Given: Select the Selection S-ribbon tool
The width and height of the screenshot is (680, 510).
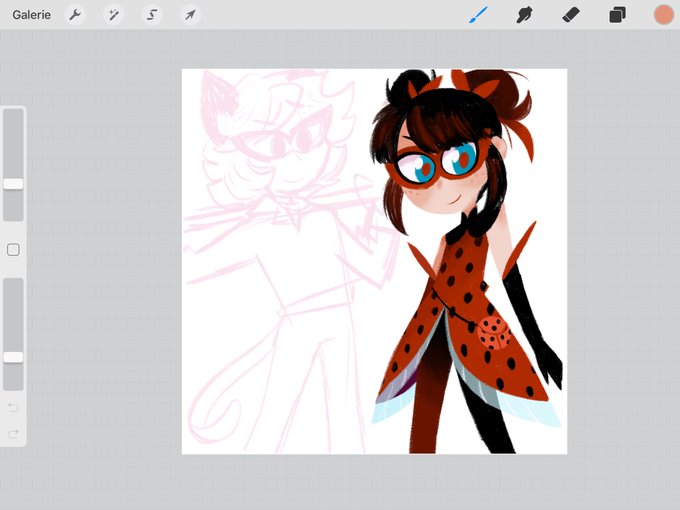Looking at the screenshot, I should [152, 15].
